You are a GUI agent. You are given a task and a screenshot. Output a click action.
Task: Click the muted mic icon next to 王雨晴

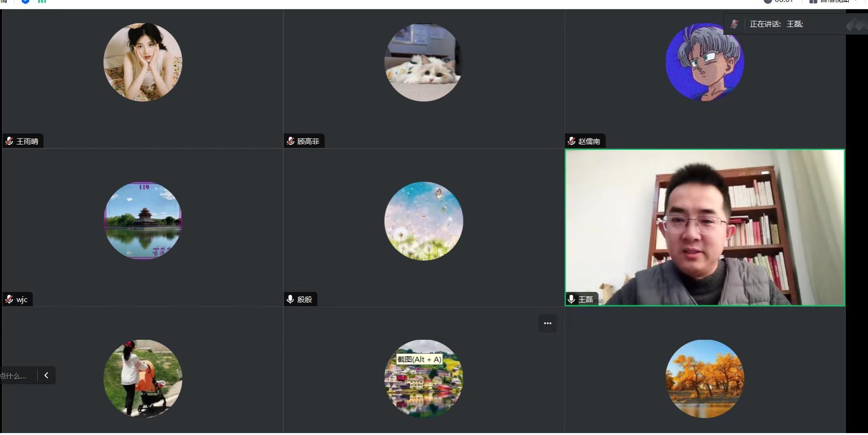[x=9, y=141]
